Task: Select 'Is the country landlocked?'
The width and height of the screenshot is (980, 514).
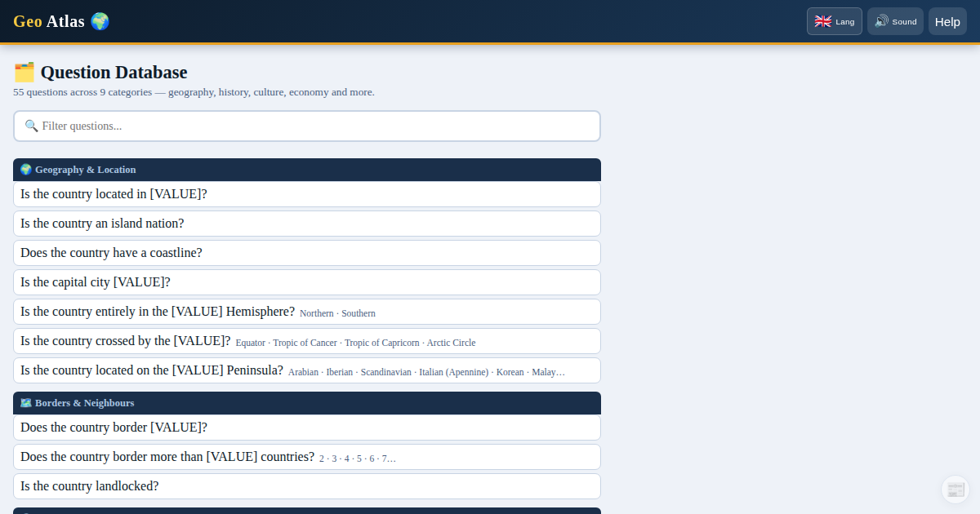Action: click(307, 486)
